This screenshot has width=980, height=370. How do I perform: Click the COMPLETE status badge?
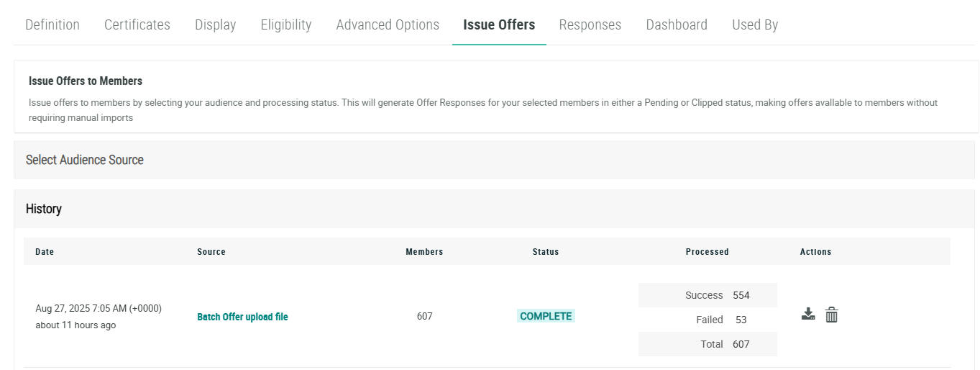pyautogui.click(x=546, y=316)
